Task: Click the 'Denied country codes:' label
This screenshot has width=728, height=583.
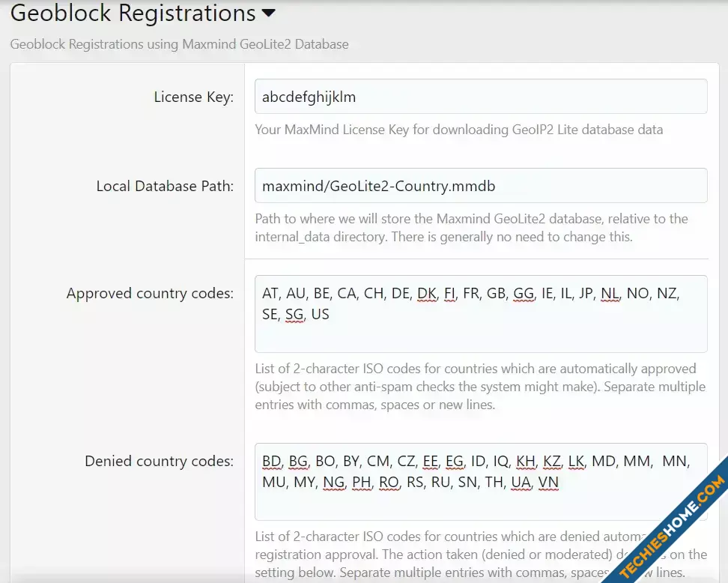Action: pyautogui.click(x=160, y=462)
